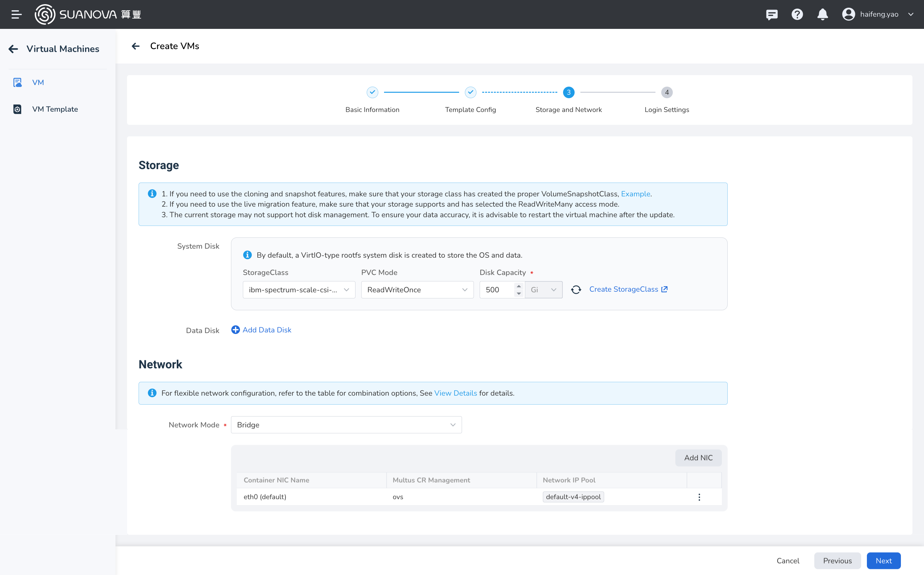Open the notifications bell
The image size is (924, 575).
pos(823,14)
